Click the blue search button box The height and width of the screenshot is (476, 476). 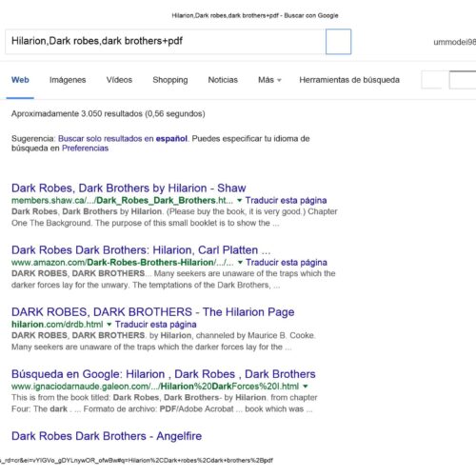tap(338, 42)
